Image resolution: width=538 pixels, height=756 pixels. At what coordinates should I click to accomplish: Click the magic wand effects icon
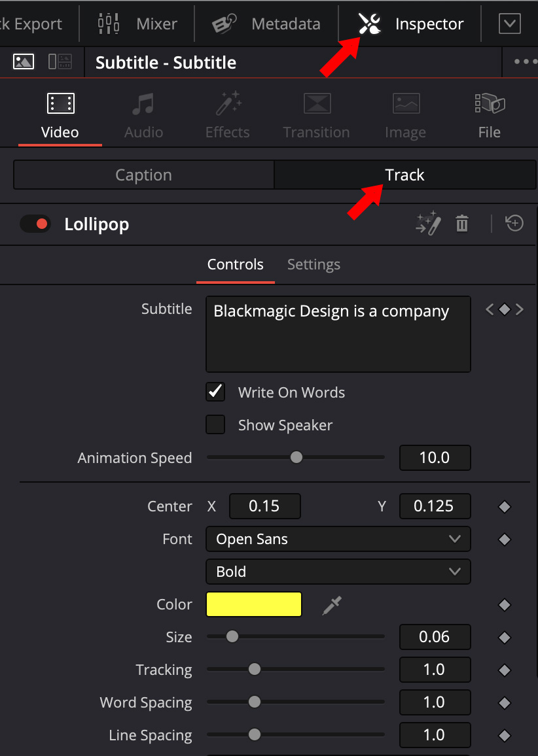click(x=428, y=224)
